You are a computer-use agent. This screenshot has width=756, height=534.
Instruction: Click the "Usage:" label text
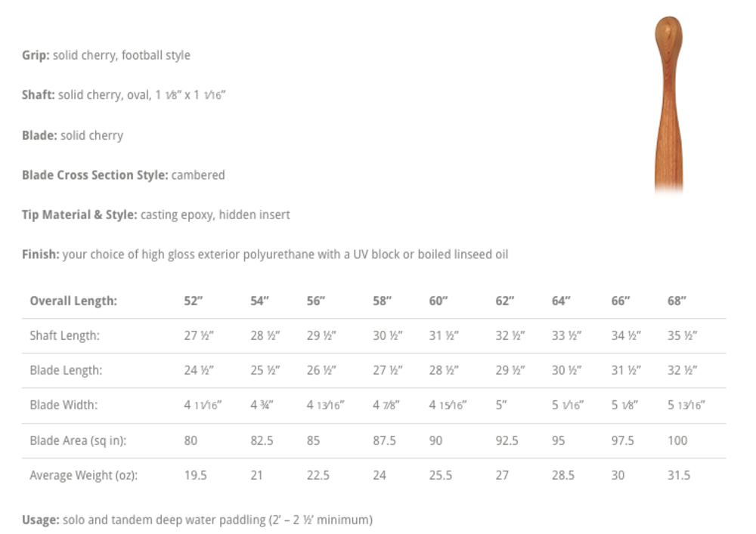(41, 520)
